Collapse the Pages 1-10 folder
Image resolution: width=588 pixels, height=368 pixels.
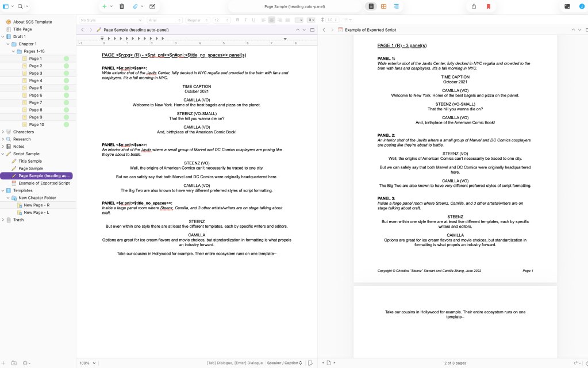(13, 51)
